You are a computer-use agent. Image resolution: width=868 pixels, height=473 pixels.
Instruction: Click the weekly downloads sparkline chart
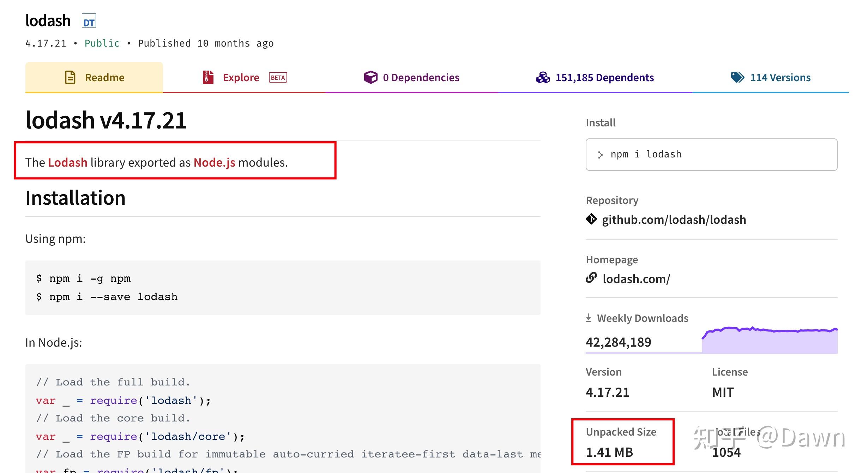coord(769,341)
